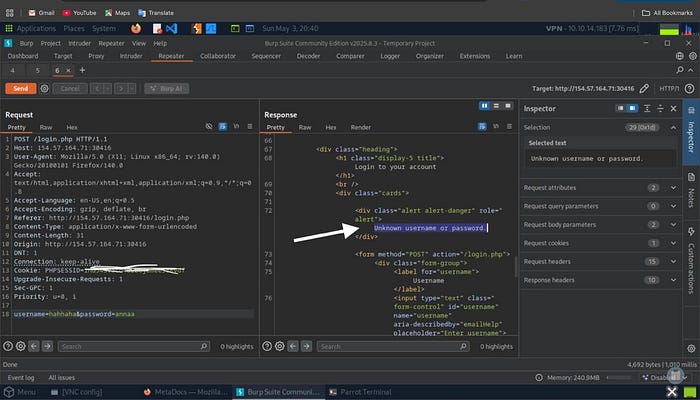Open Response search settings gear
This screenshot has height=400, width=700.
click(x=279, y=346)
